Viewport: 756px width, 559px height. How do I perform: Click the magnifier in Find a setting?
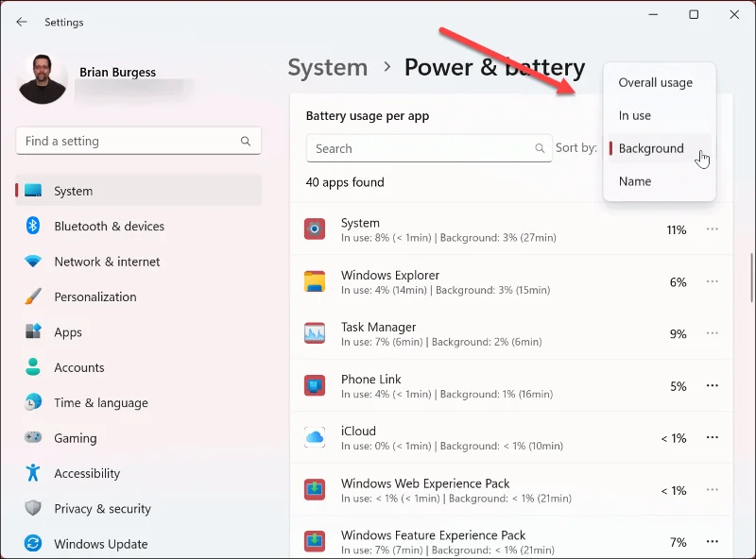246,141
